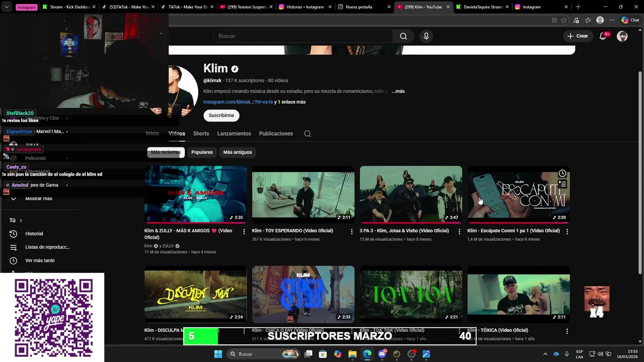
Task: Click the Windows taskbar Buscar search box
Action: [x=263, y=354]
